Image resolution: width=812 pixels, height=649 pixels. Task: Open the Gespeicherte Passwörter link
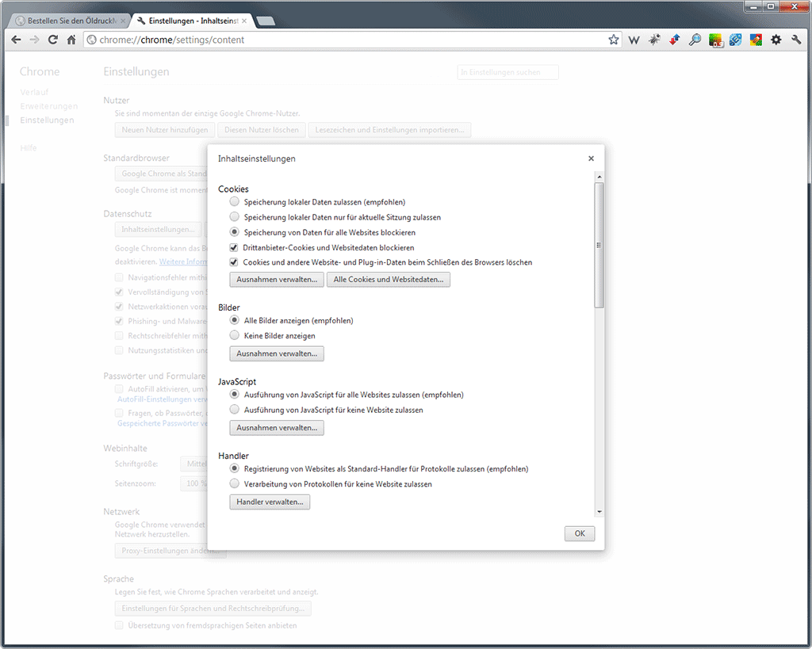(162, 423)
